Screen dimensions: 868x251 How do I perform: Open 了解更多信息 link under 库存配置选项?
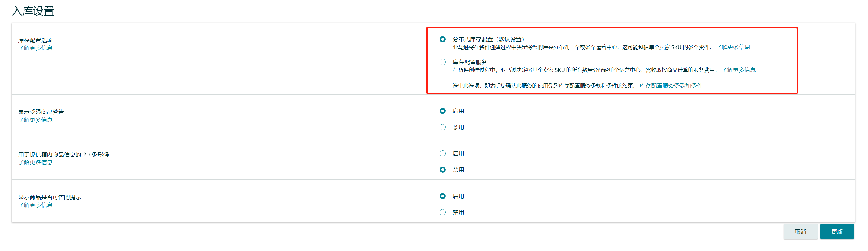[35, 48]
